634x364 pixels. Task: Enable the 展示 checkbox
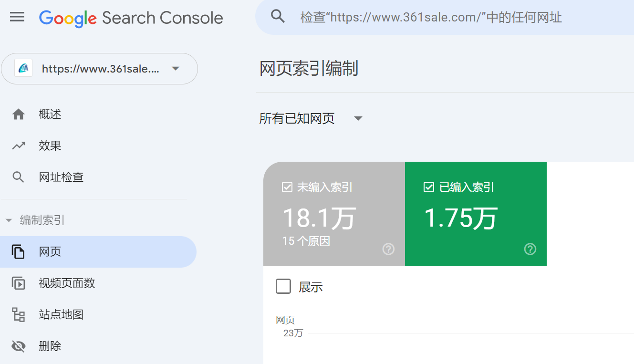pyautogui.click(x=283, y=286)
